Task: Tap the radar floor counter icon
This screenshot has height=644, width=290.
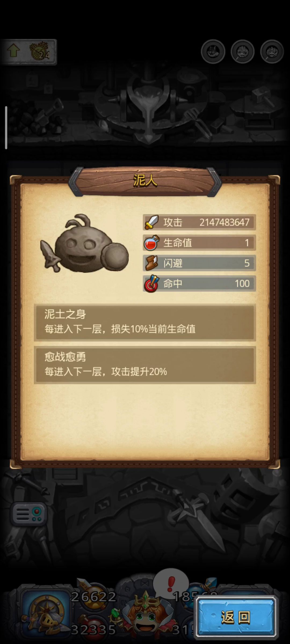Action: click(40, 52)
